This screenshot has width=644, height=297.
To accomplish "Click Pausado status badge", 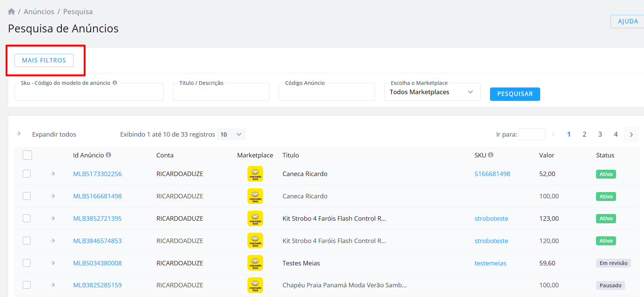I will [x=611, y=285].
